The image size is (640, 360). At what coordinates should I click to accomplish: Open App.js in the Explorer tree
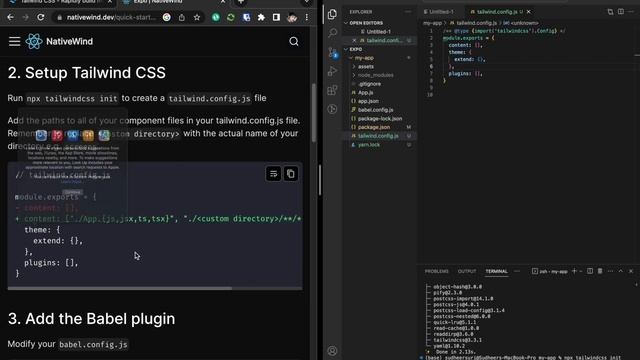(365, 93)
